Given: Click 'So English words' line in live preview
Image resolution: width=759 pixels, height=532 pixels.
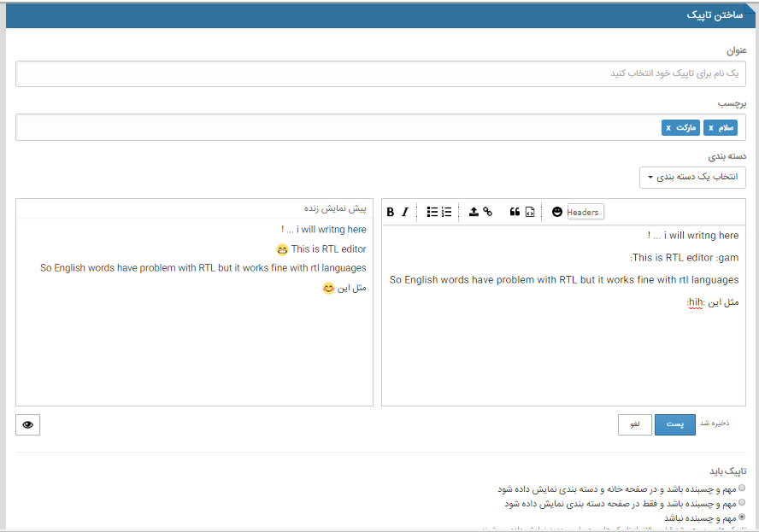Looking at the screenshot, I should point(203,268).
